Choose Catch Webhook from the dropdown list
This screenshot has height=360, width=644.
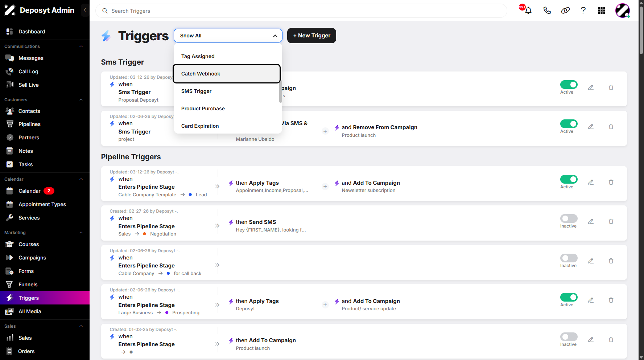pyautogui.click(x=227, y=74)
